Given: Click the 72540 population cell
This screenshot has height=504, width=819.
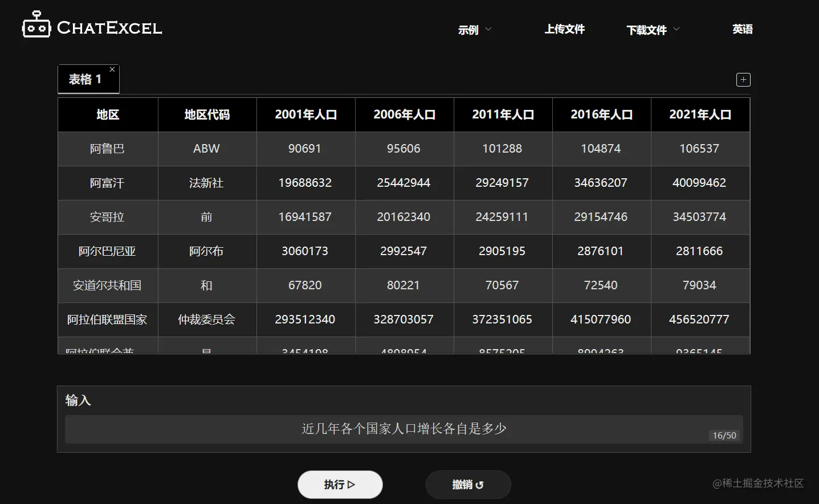Looking at the screenshot, I should [601, 285].
